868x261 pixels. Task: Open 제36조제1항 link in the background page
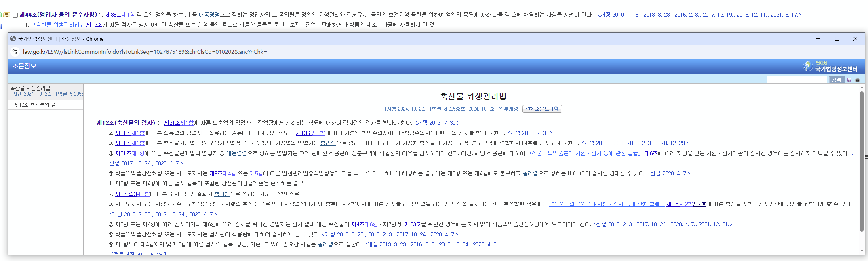coord(120,15)
